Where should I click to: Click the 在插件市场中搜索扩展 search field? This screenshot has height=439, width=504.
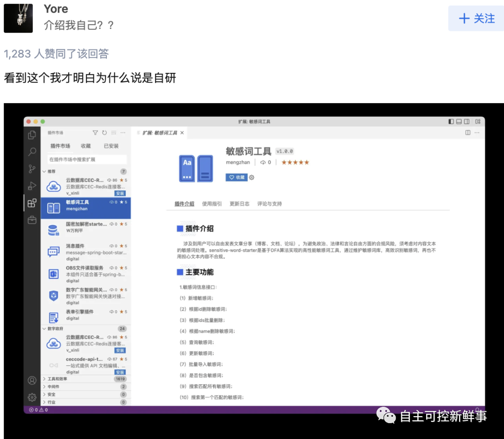[87, 159]
